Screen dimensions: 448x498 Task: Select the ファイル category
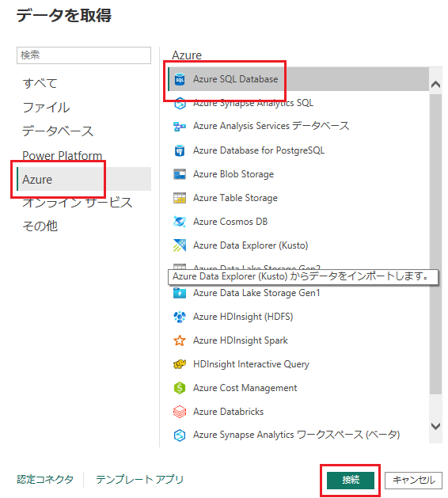(x=46, y=108)
